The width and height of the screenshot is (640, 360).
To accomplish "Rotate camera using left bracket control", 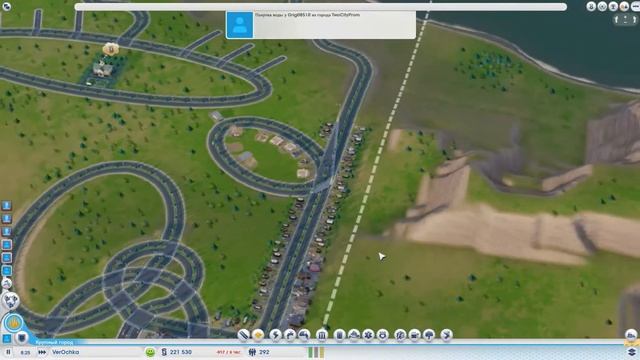I will tap(617, 19).
